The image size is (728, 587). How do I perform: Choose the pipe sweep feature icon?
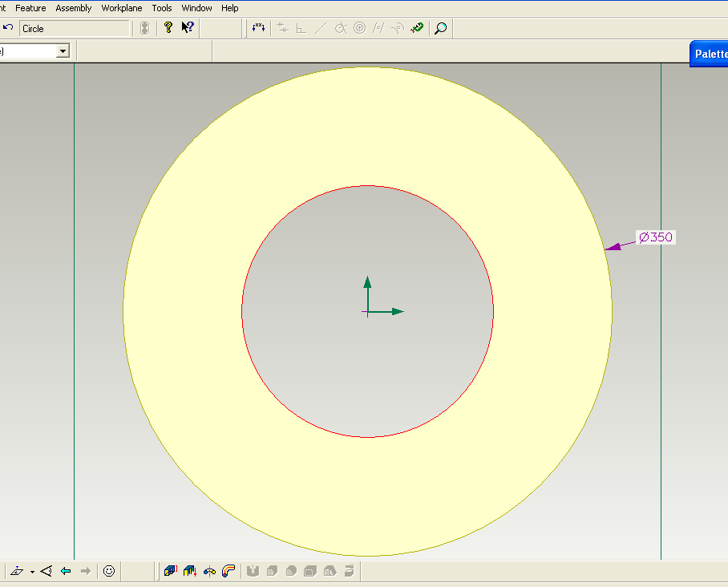click(x=229, y=571)
